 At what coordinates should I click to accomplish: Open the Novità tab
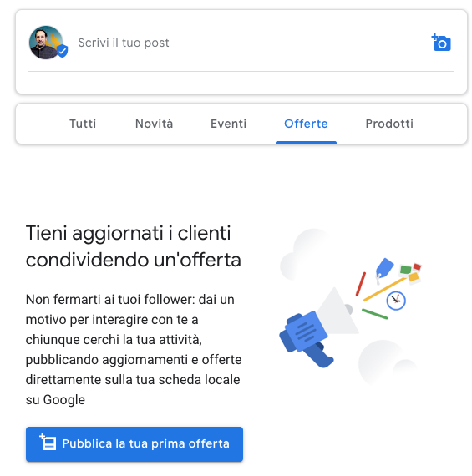[155, 124]
